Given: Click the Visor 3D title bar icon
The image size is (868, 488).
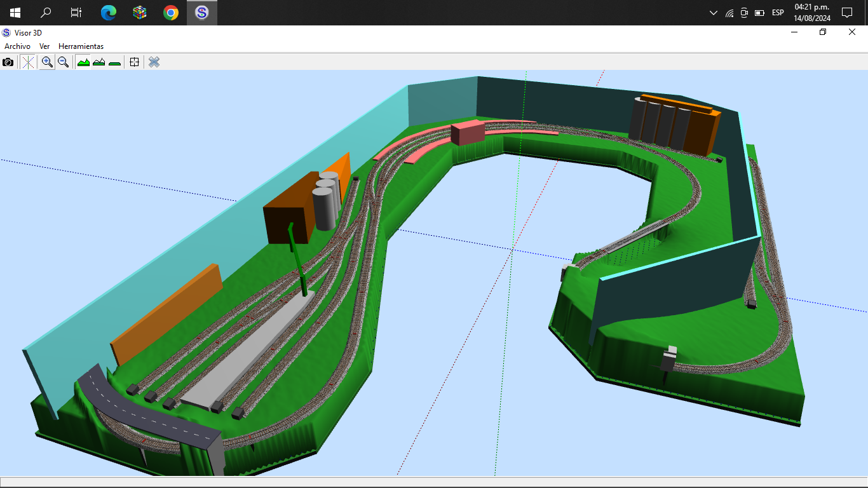Looking at the screenshot, I should pos(6,32).
